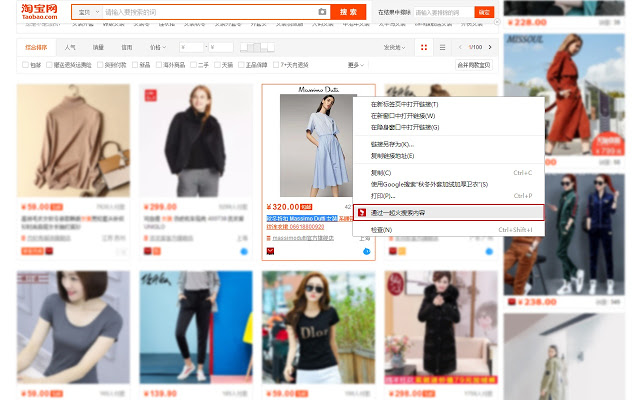Open the massimodutti official store link
The height and width of the screenshot is (400, 640).
303,238
